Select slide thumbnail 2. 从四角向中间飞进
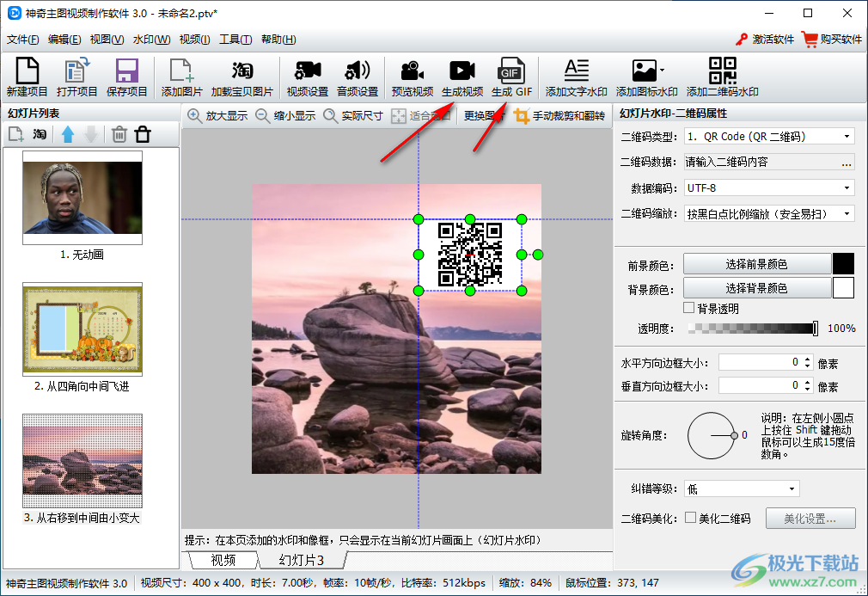This screenshot has width=868, height=596. point(83,329)
